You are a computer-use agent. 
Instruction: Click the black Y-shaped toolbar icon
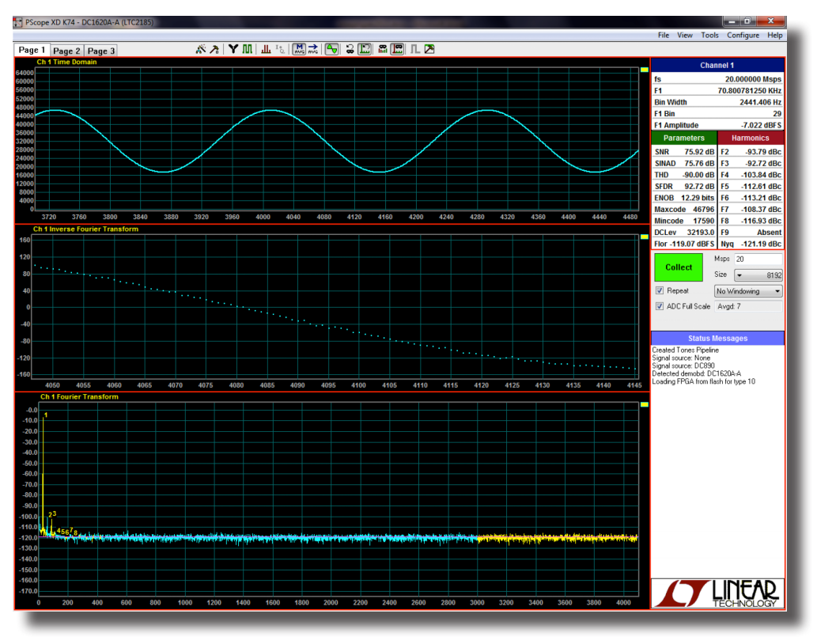click(234, 49)
